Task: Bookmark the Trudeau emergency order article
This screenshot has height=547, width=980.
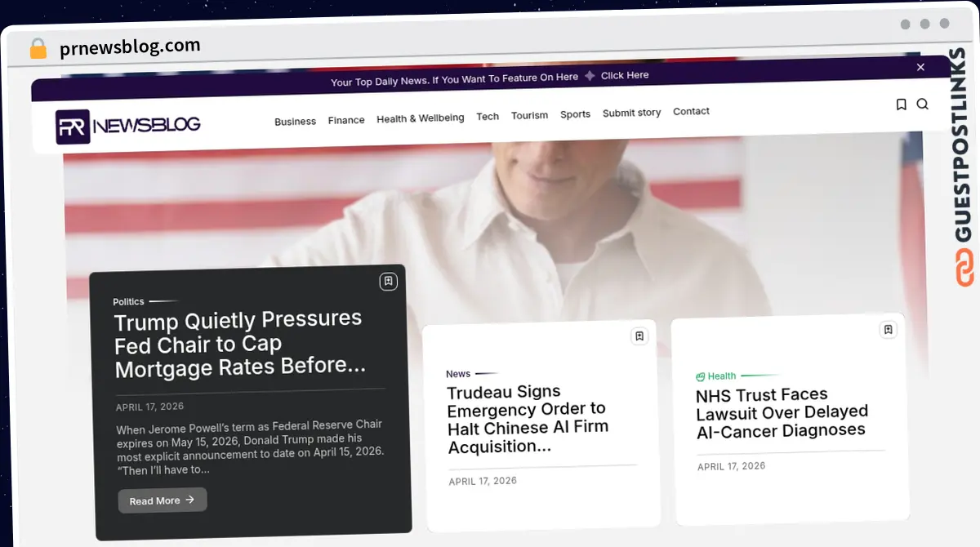Action: pos(639,336)
